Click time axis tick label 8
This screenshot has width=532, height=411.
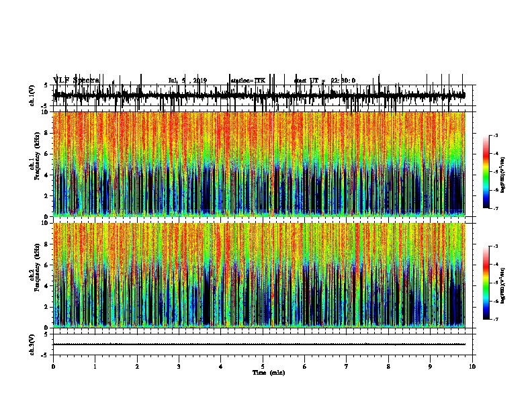388,367
